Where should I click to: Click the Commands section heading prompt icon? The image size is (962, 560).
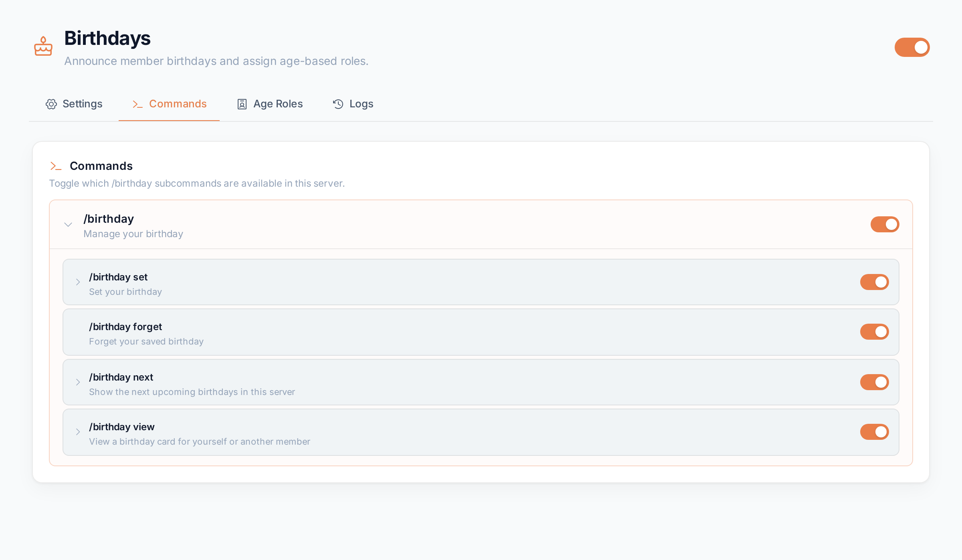56,166
